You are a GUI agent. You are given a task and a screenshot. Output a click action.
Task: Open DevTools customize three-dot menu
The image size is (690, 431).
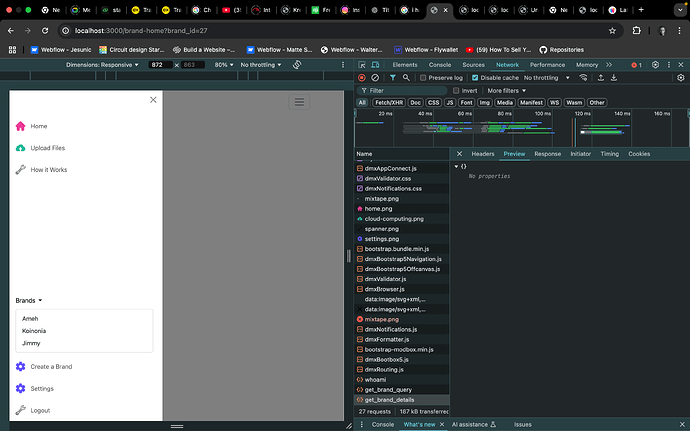pyautogui.click(x=669, y=65)
